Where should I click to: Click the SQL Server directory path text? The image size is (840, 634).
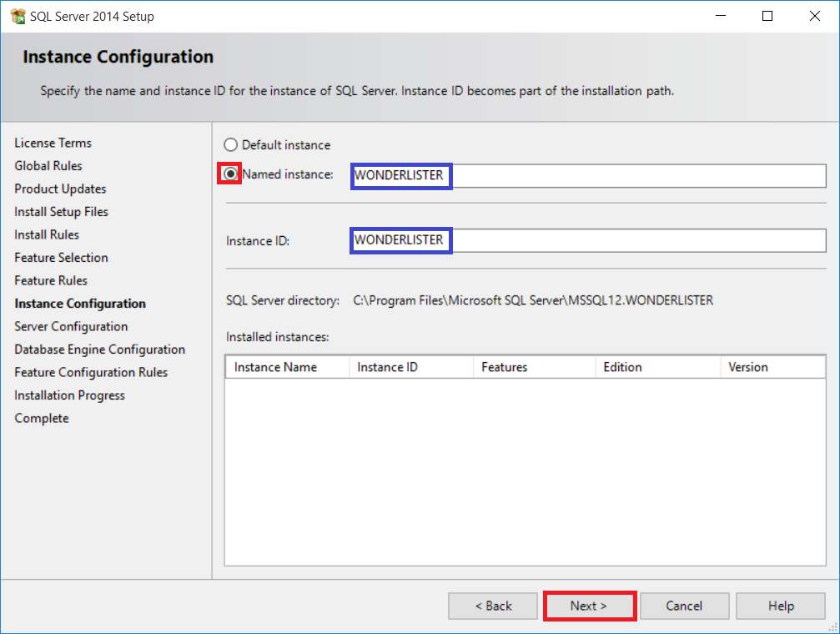(533, 300)
